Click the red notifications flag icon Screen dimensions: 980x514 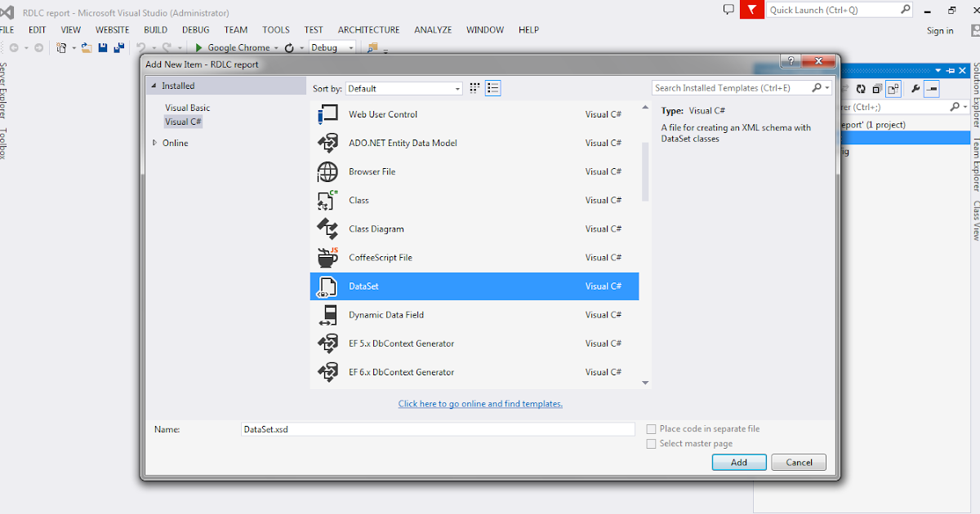751,10
